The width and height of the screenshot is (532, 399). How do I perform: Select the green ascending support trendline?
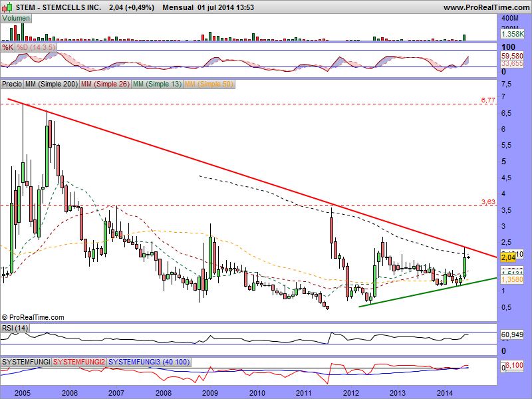pyautogui.click(x=428, y=293)
